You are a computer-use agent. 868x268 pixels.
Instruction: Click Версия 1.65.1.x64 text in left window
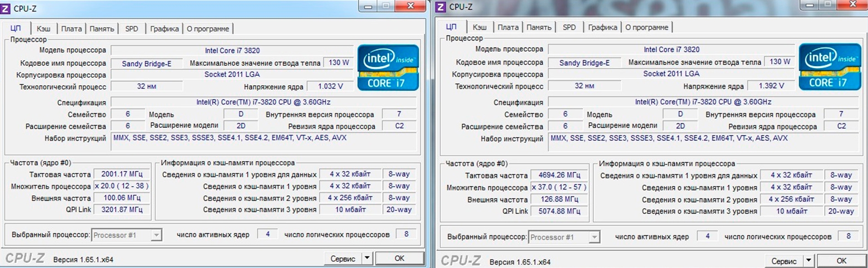[83, 259]
